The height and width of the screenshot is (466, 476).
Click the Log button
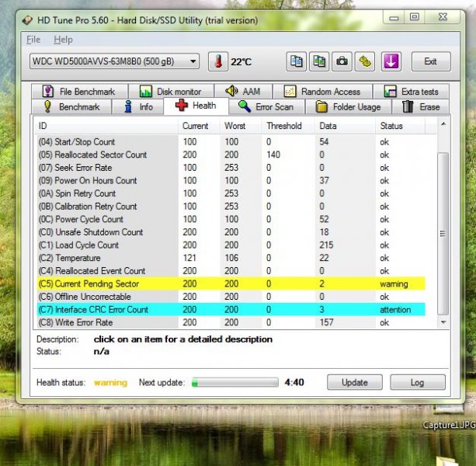(418, 382)
